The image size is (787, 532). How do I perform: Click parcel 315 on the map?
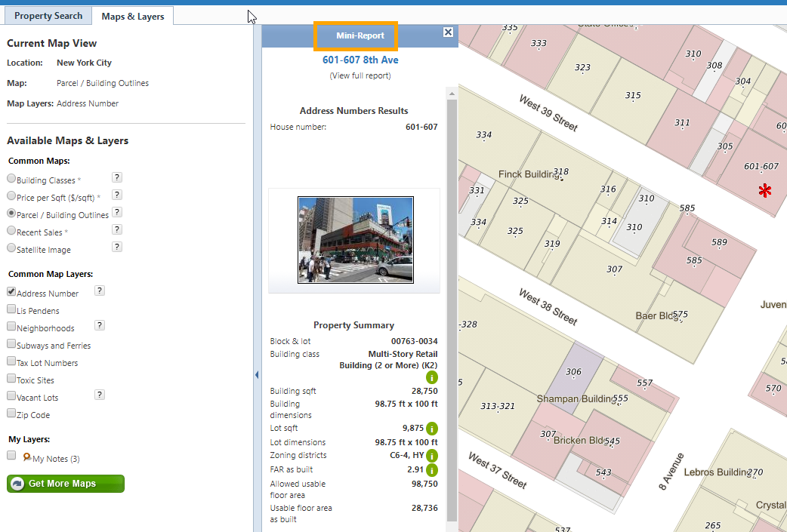point(633,95)
